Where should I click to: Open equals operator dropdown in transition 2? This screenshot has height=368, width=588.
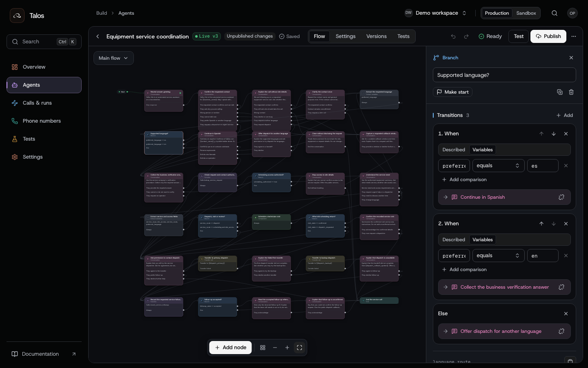pyautogui.click(x=498, y=256)
